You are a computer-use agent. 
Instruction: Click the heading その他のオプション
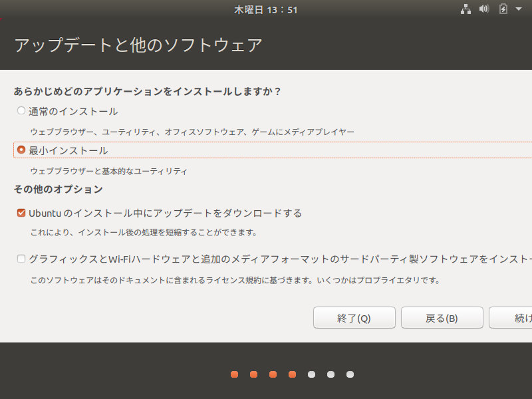58,190
